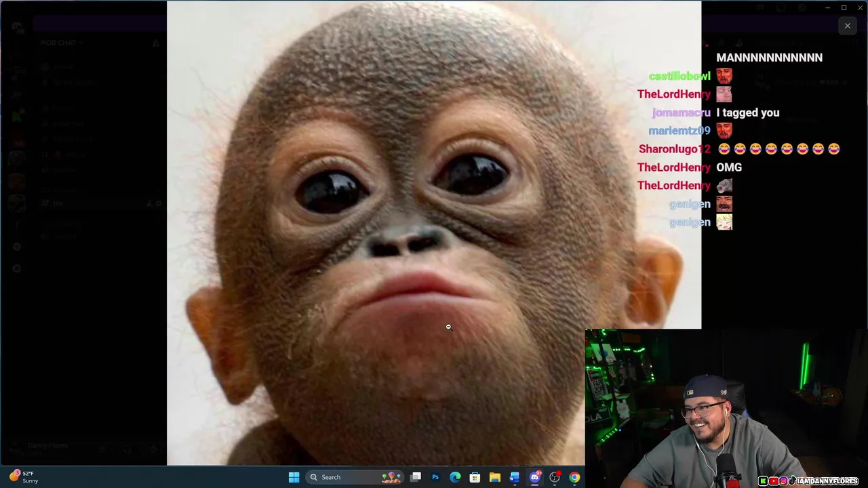Viewport: 868px width, 488px height.
Task: Click the username "castillobowl" in chat
Action: tap(679, 76)
